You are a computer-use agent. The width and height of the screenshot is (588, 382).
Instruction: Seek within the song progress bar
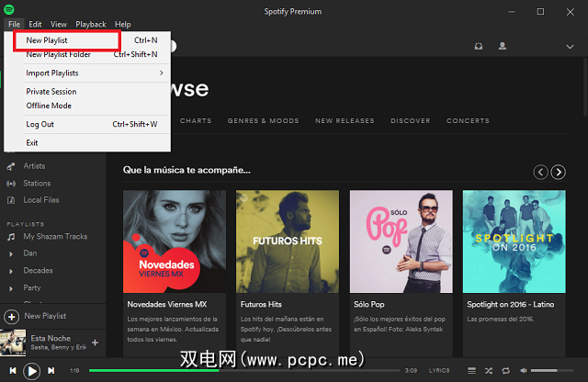point(244,371)
